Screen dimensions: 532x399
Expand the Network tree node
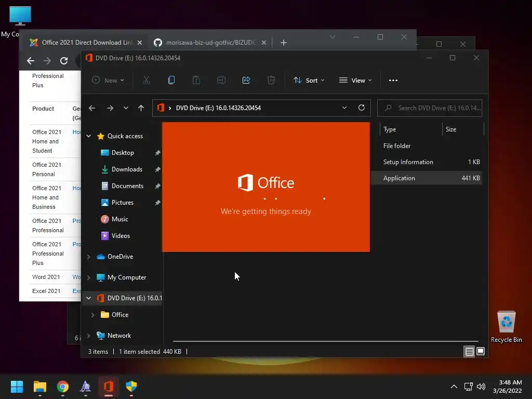click(x=88, y=336)
